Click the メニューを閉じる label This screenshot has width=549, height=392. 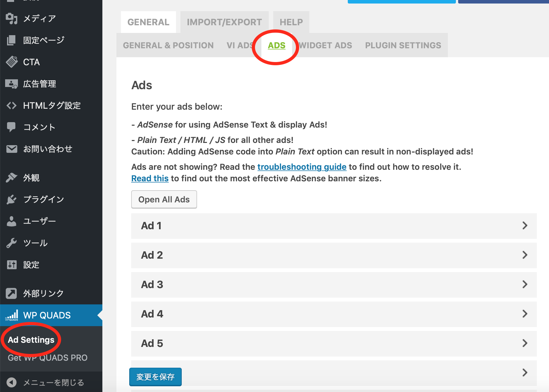pyautogui.click(x=54, y=382)
